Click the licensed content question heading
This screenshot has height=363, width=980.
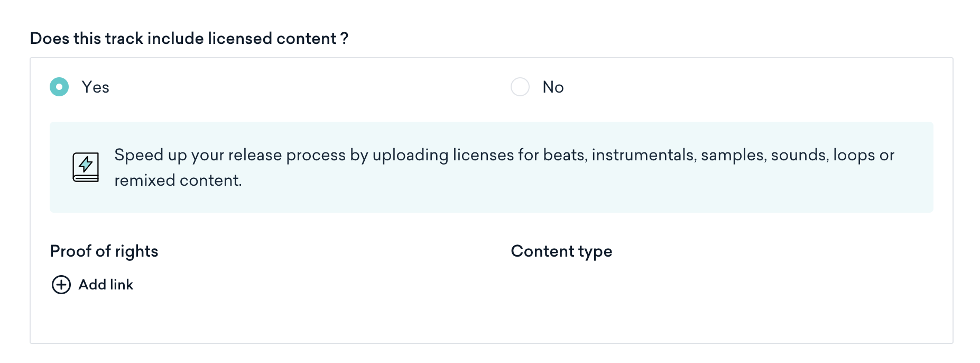189,39
